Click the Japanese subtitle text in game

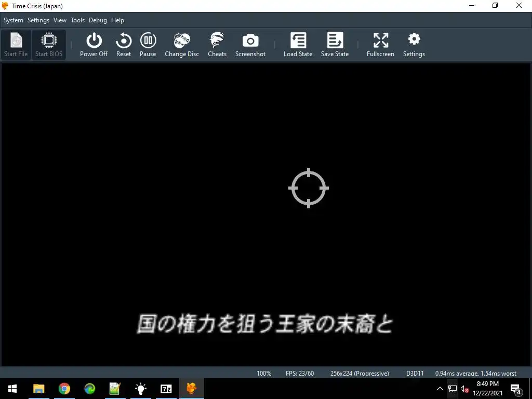click(264, 324)
